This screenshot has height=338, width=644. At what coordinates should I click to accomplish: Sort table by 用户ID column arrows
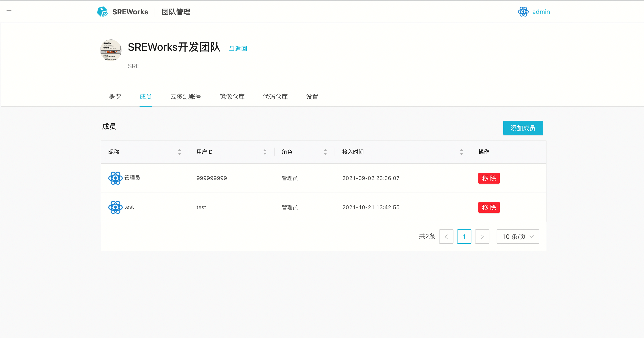click(x=265, y=152)
